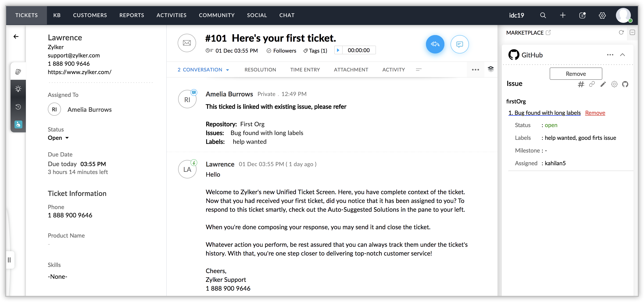Open ticket history clock icon in sidebar

pos(18,107)
